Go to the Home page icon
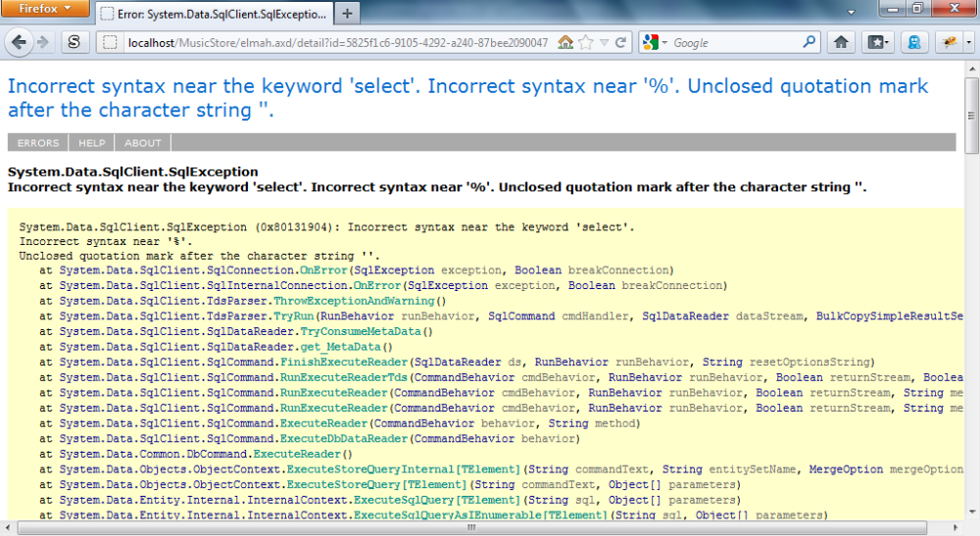Image resolution: width=980 pixels, height=536 pixels. [841, 42]
